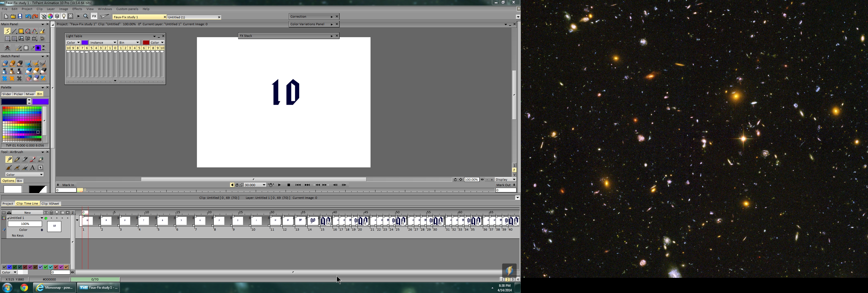This screenshot has width=868, height=293.
Task: Click the skull and crossbones clear icon
Action: click(x=7, y=48)
